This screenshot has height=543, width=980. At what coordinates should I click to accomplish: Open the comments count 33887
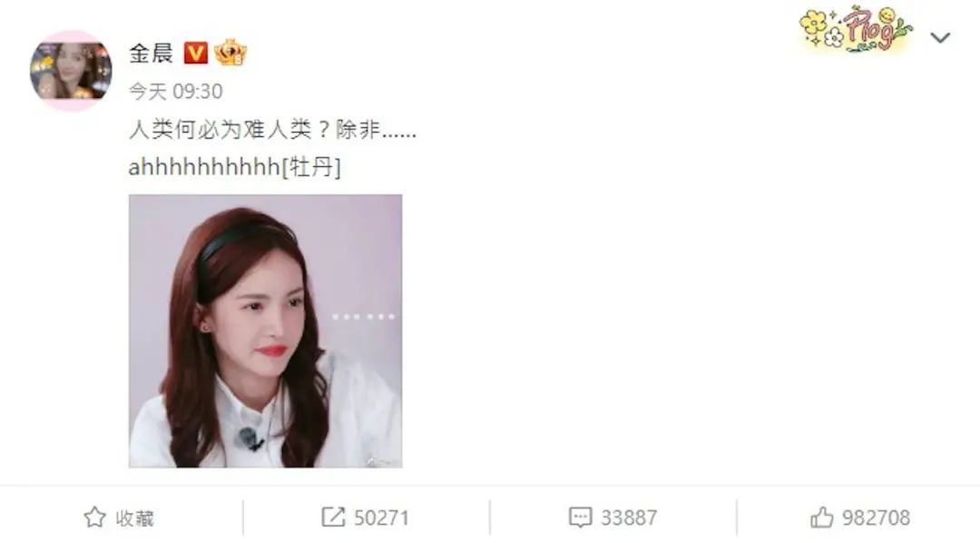(629, 518)
